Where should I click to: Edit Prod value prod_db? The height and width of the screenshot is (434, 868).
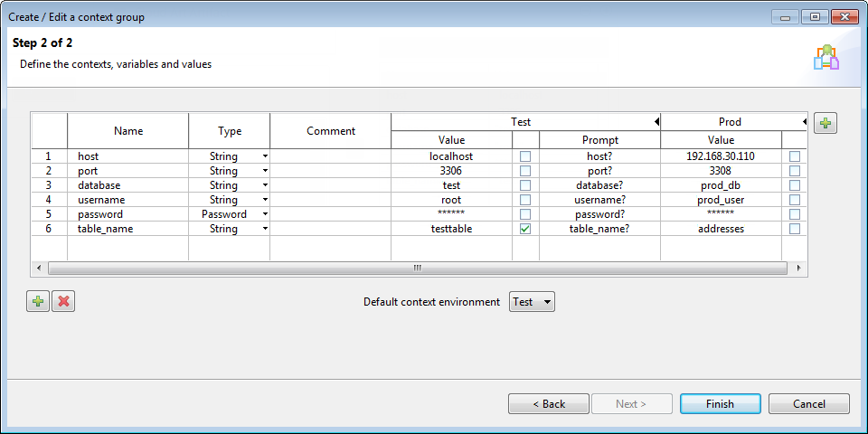tap(721, 185)
